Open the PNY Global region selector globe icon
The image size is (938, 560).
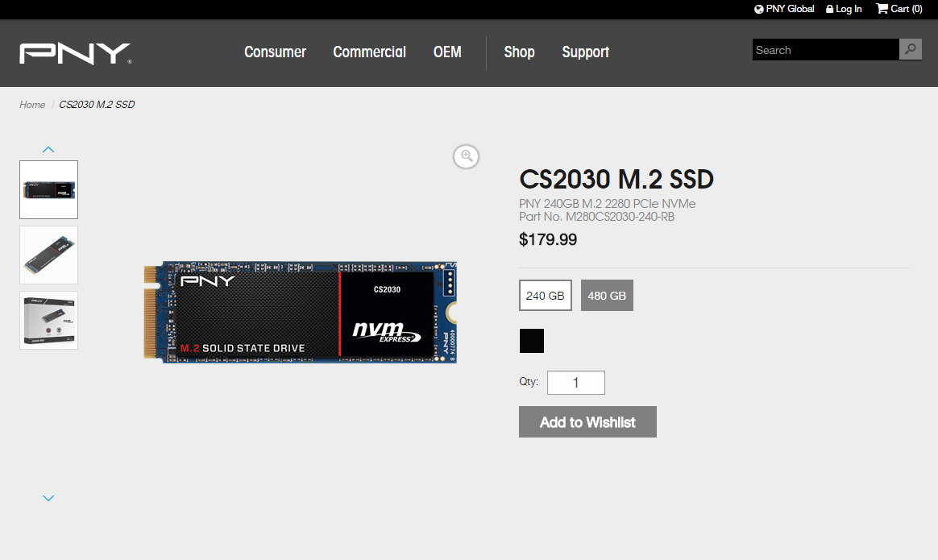tap(757, 9)
